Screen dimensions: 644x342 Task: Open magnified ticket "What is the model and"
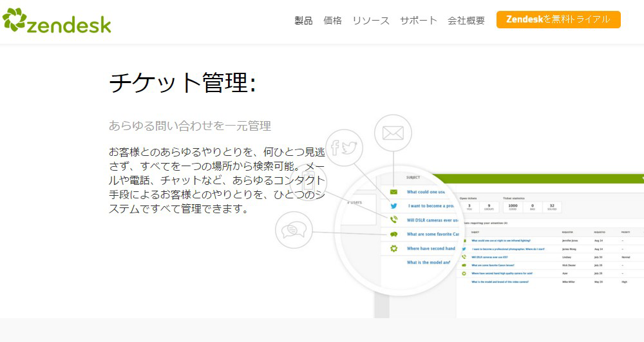(x=428, y=263)
